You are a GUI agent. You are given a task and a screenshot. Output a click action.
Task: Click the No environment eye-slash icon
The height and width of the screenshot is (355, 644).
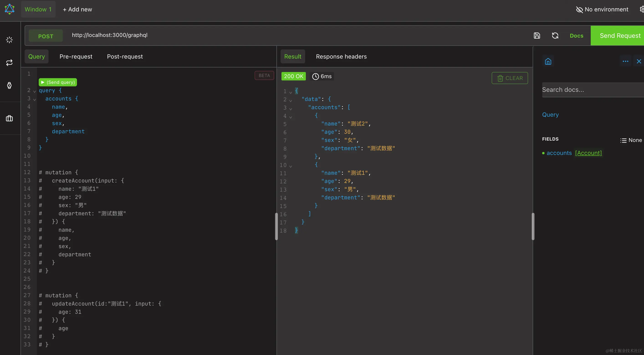(579, 10)
